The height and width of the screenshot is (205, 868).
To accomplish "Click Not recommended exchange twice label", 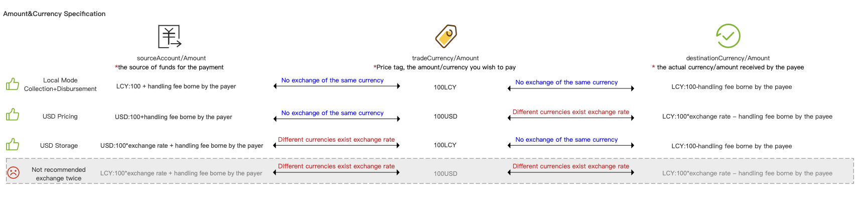I will tap(59, 174).
